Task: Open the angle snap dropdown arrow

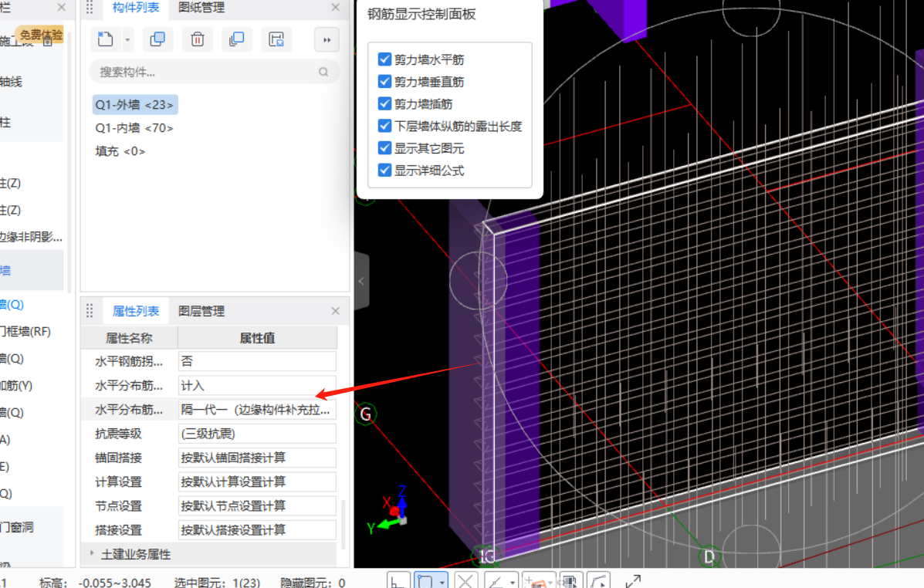Action: (x=512, y=582)
